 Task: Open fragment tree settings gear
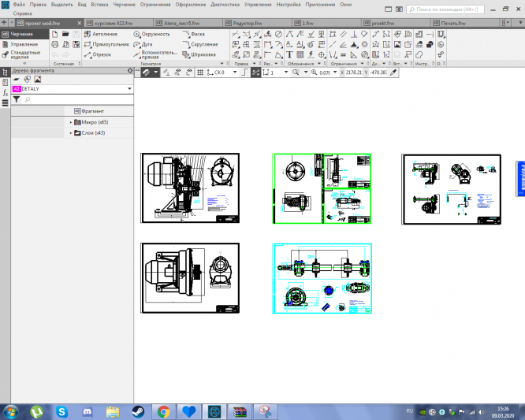pyautogui.click(x=130, y=71)
